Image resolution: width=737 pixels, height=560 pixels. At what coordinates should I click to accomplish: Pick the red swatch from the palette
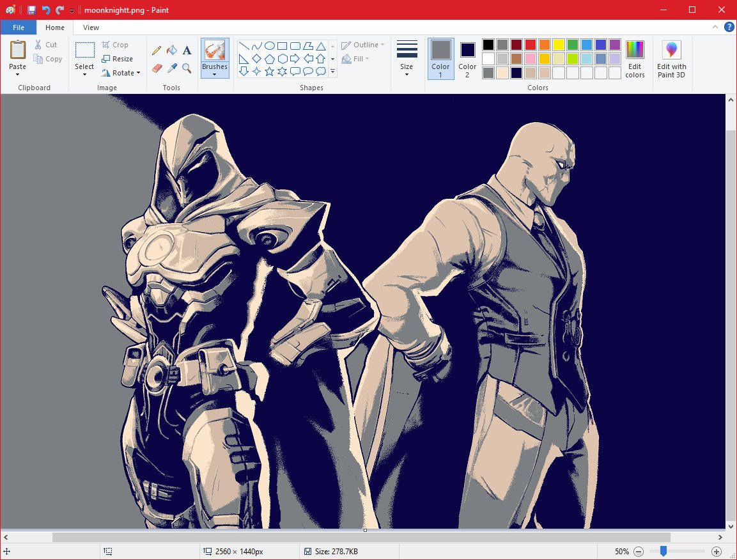pos(529,45)
